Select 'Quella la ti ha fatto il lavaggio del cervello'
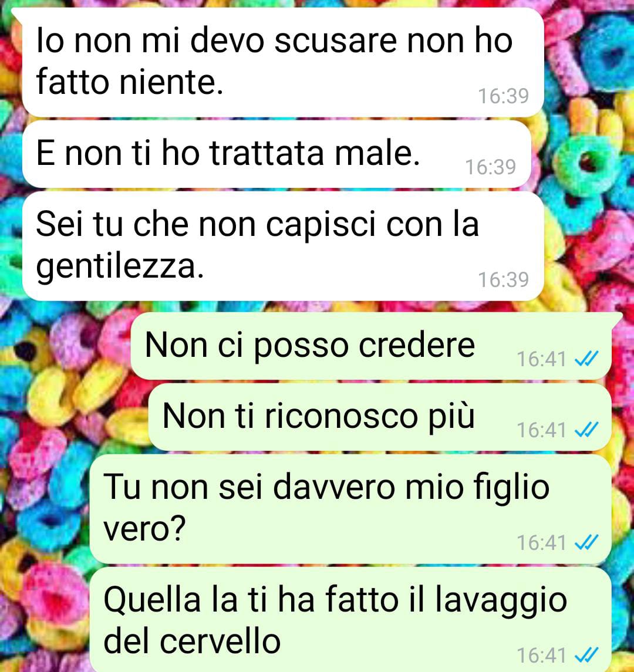This screenshot has width=634, height=672. click(x=350, y=620)
